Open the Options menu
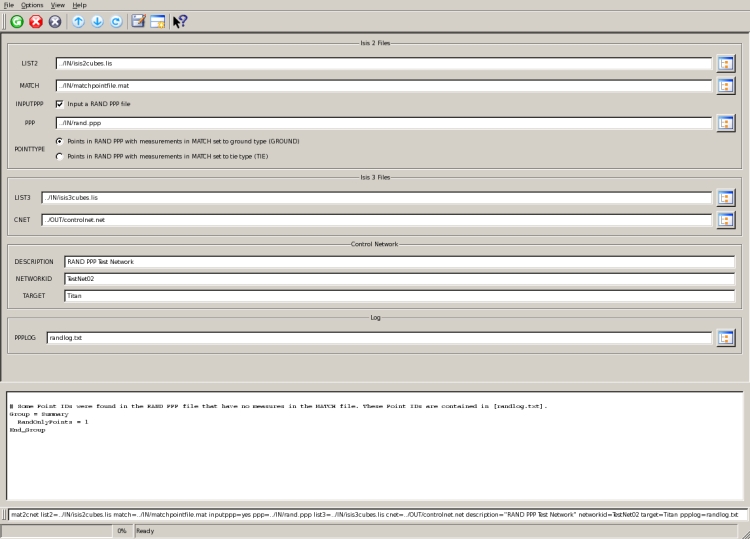This screenshot has height=539, width=750. (x=32, y=5)
